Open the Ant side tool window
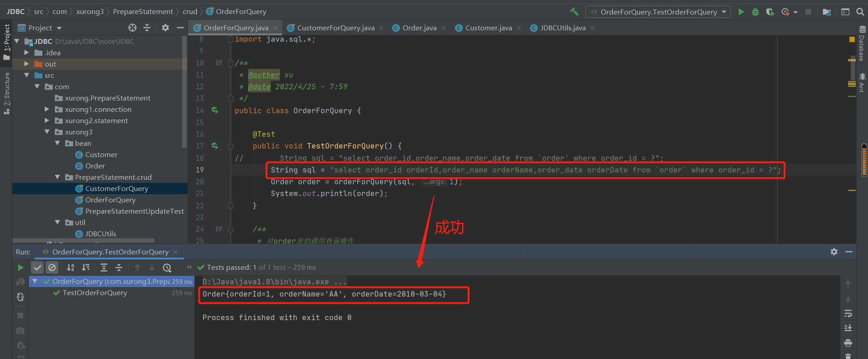 [x=862, y=82]
